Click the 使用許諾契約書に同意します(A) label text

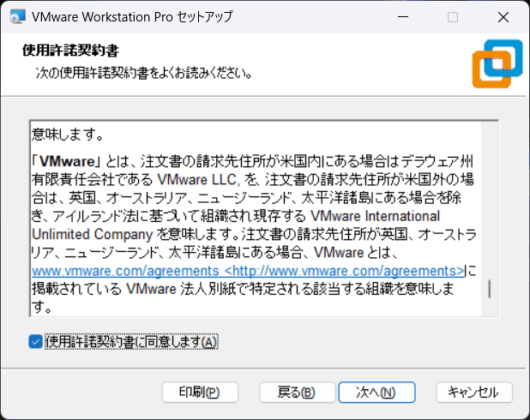click(x=131, y=342)
